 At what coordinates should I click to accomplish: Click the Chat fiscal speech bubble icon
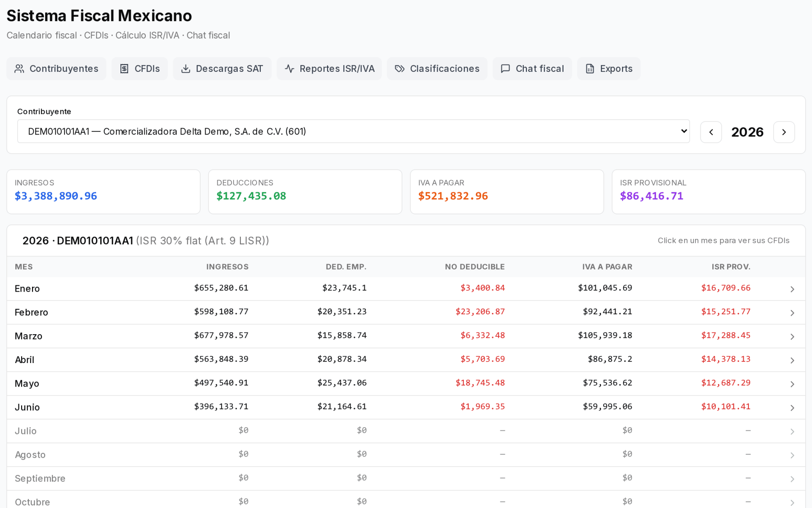tap(505, 69)
